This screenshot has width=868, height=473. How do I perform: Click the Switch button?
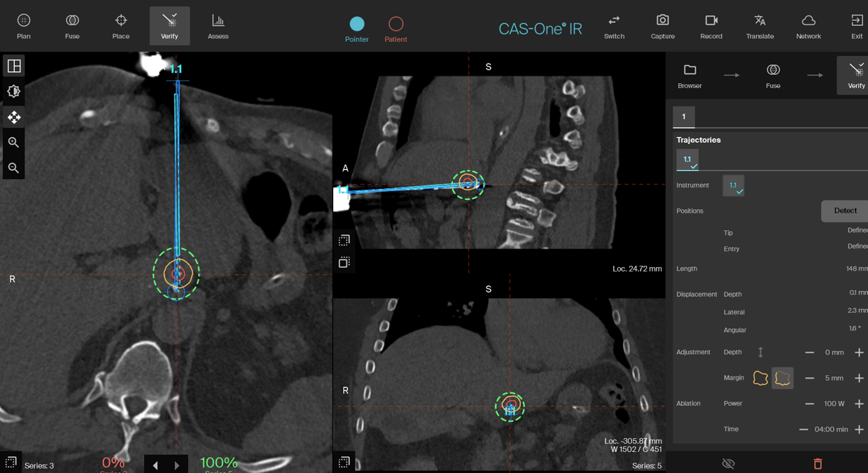click(x=614, y=26)
